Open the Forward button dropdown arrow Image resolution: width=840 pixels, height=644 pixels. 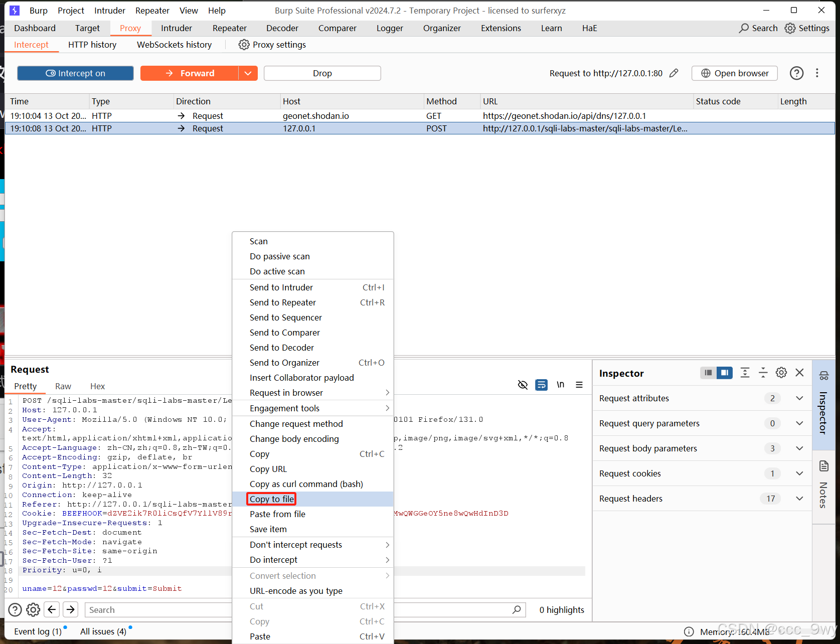[248, 73]
